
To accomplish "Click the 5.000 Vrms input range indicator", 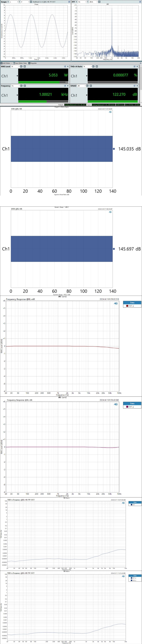I will point(120,105).
